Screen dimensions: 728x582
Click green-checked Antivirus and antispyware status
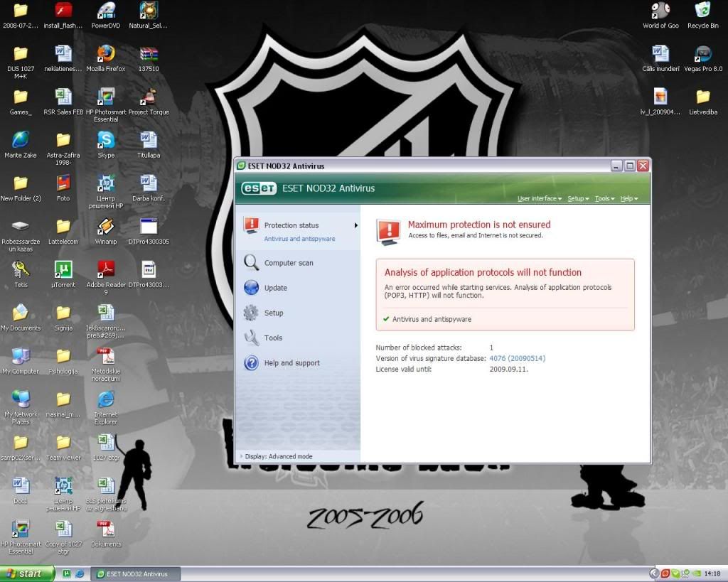pos(432,319)
